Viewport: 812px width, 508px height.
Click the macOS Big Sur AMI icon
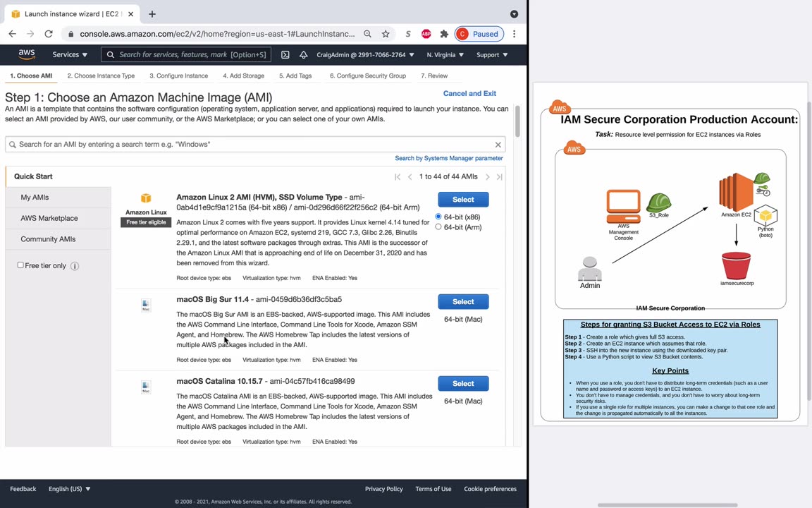click(146, 305)
